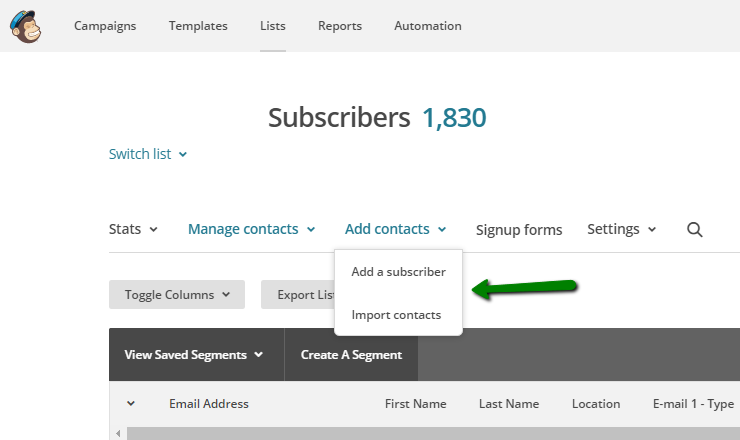Open the Toggle Columns dropdown button
The image size is (740, 440).
tap(177, 295)
